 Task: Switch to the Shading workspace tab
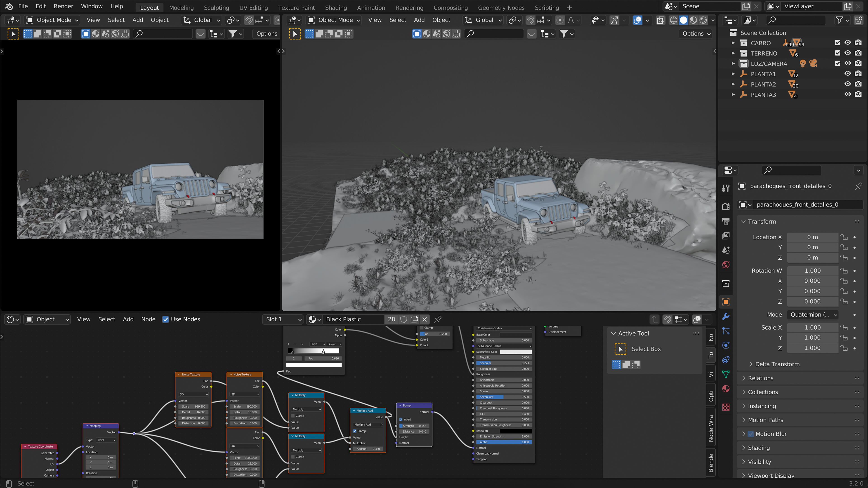coord(336,7)
